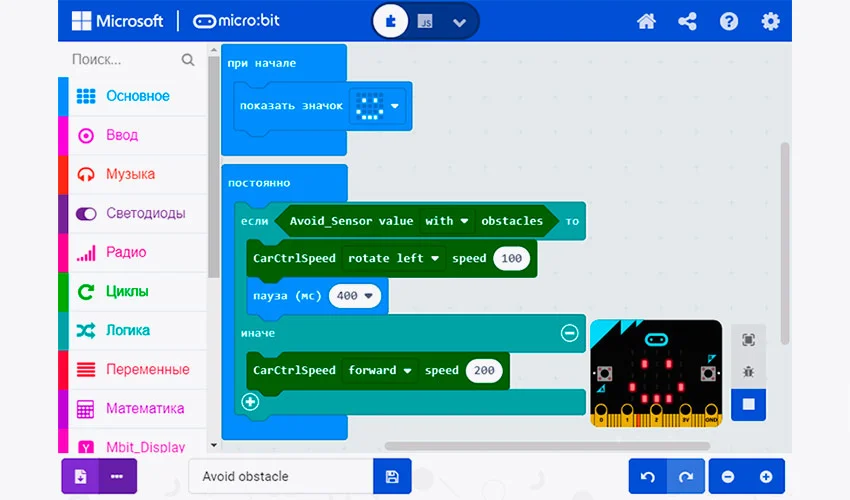850x500 pixels.
Task: Switch editor to Blocks mode
Action: click(x=391, y=21)
